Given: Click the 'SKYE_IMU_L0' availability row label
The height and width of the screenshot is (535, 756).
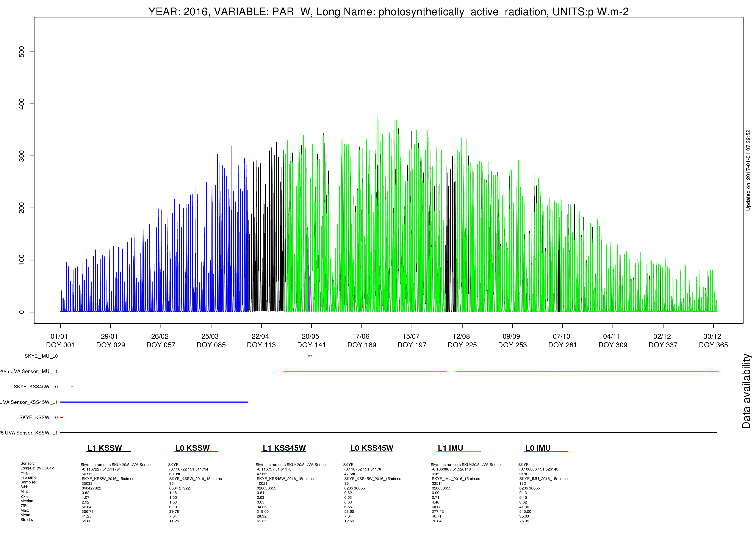Looking at the screenshot, I should (41, 356).
